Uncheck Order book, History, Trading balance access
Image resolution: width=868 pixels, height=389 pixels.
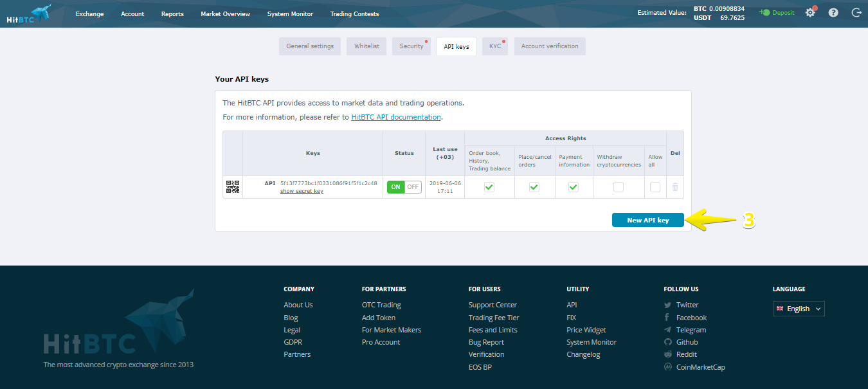[489, 187]
